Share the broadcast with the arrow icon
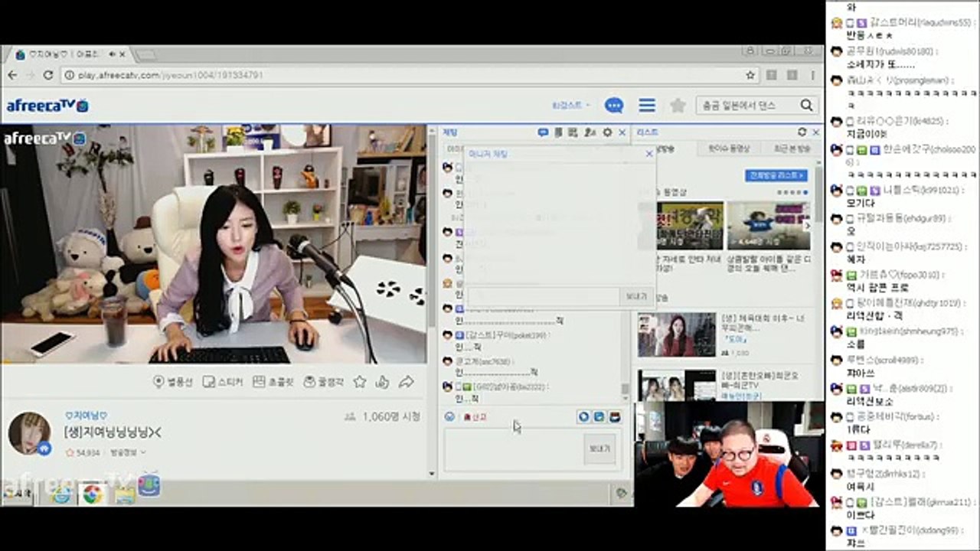 (x=407, y=382)
